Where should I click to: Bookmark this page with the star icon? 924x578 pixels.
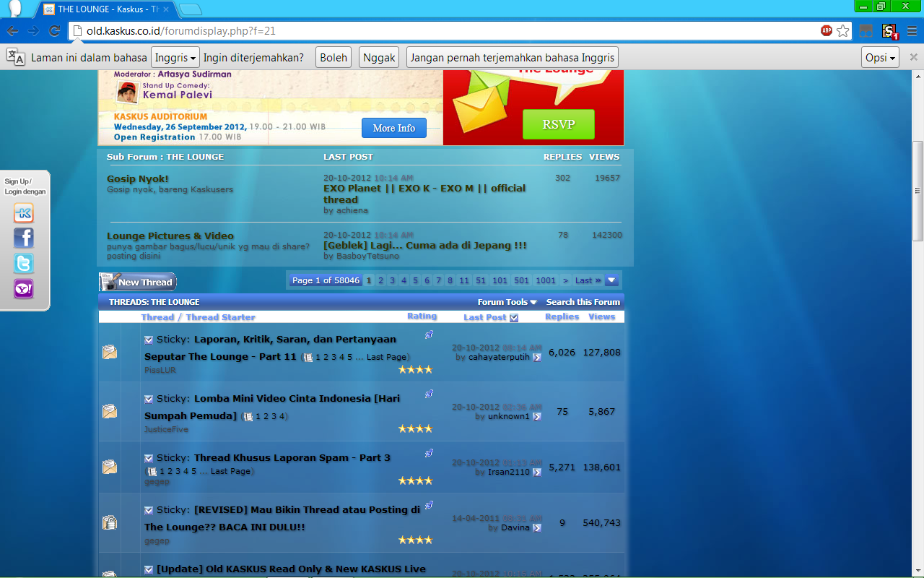[842, 31]
